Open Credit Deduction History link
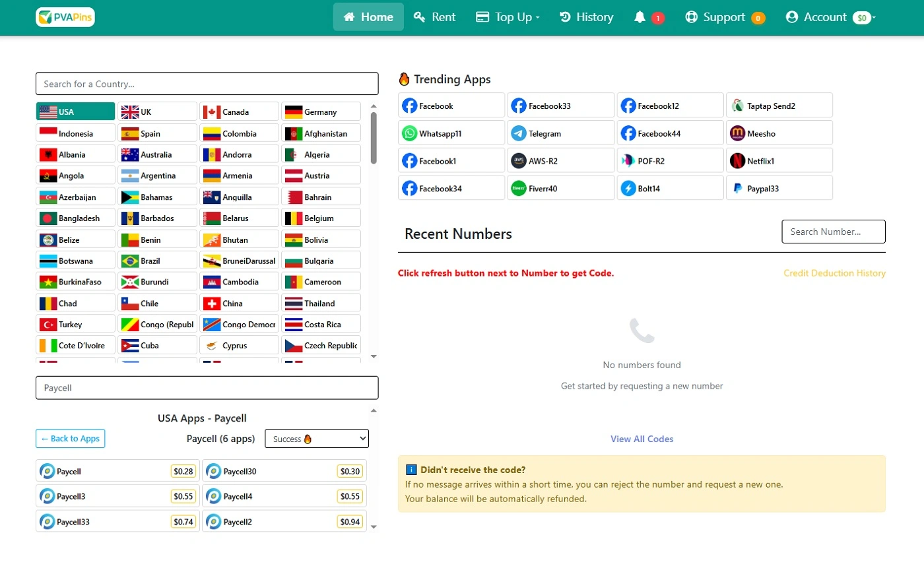This screenshot has height=574, width=924. click(835, 273)
